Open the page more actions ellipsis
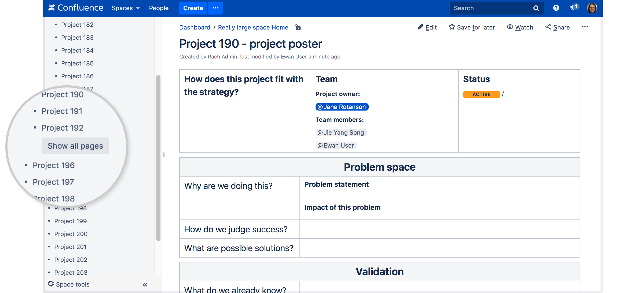 pos(585,27)
